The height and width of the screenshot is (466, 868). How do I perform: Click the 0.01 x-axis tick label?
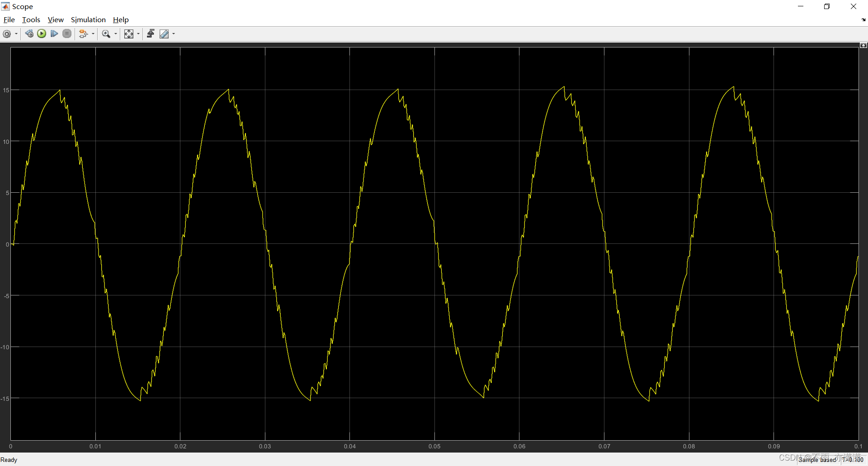point(95,447)
